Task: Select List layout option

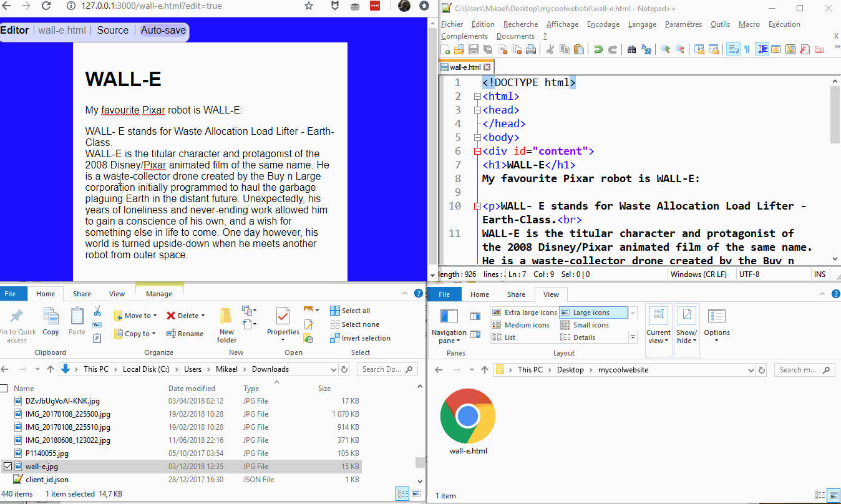Action: point(503,337)
